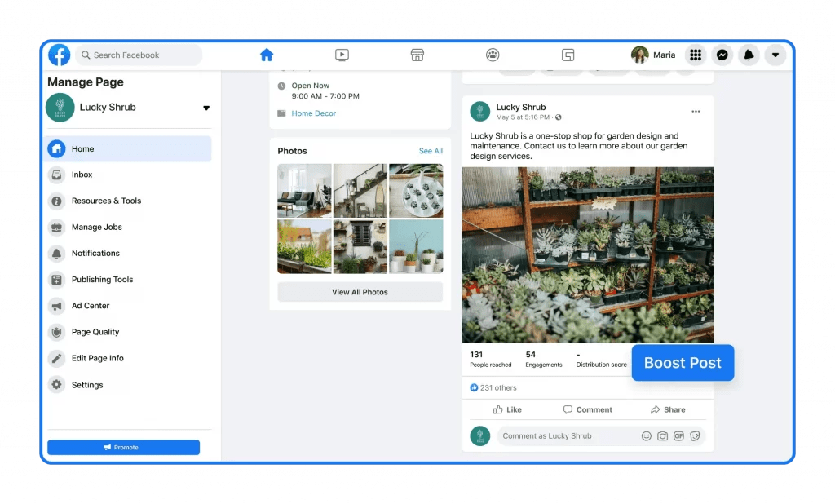Viewport: 835px width, 504px height.
Task: Insert an emoji in the comment box
Action: tap(647, 435)
